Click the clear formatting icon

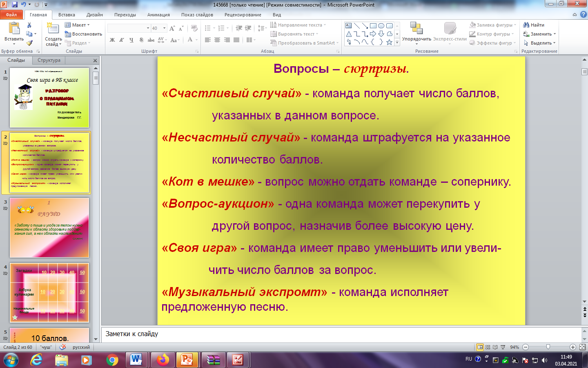(195, 28)
